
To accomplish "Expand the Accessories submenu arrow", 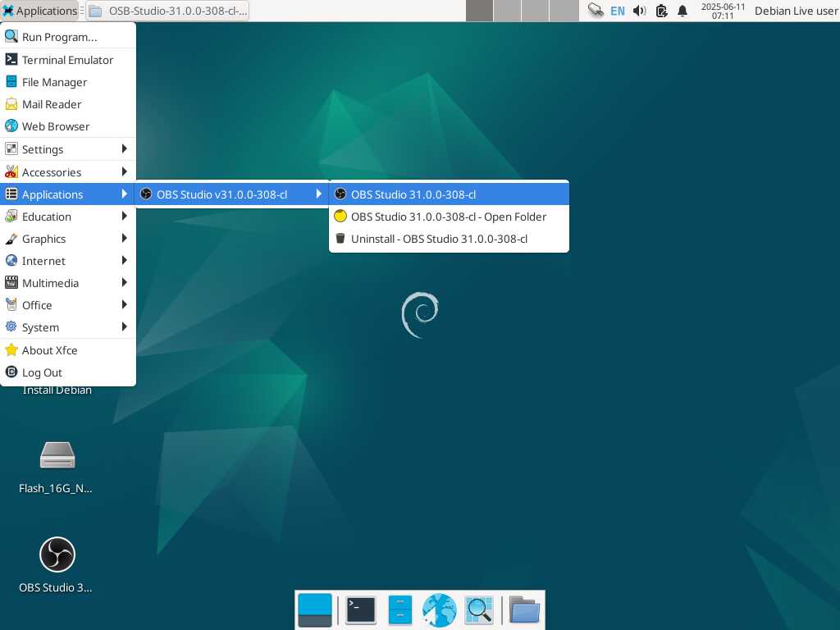I will (125, 172).
